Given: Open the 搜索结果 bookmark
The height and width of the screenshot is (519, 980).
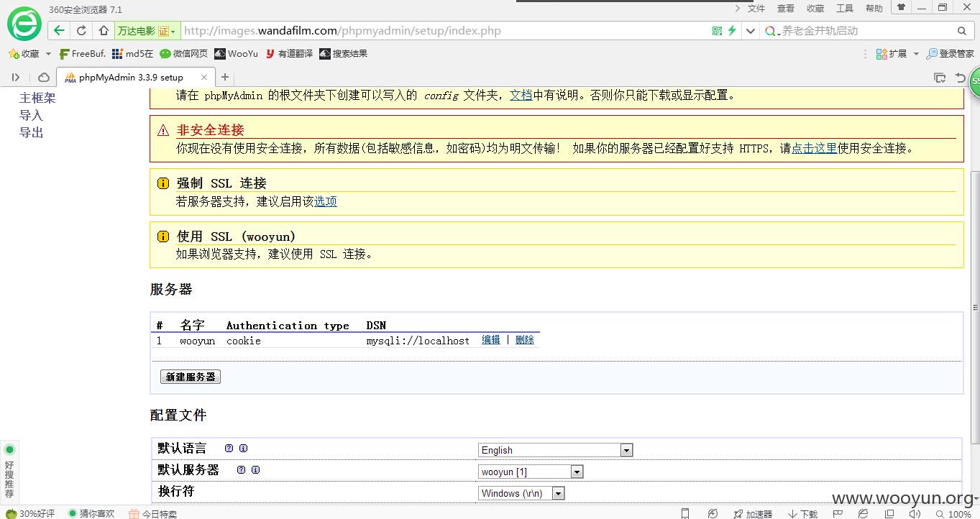Looking at the screenshot, I should [343, 54].
